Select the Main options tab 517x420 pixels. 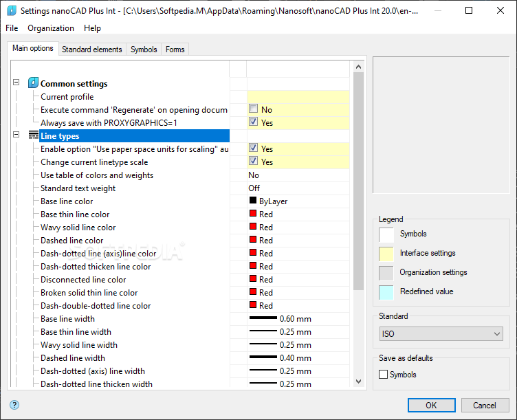pos(32,48)
